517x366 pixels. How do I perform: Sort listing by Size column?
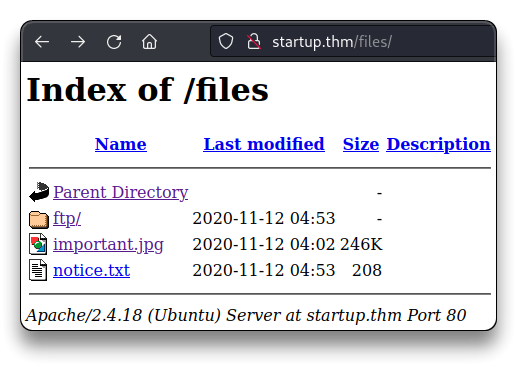click(361, 144)
